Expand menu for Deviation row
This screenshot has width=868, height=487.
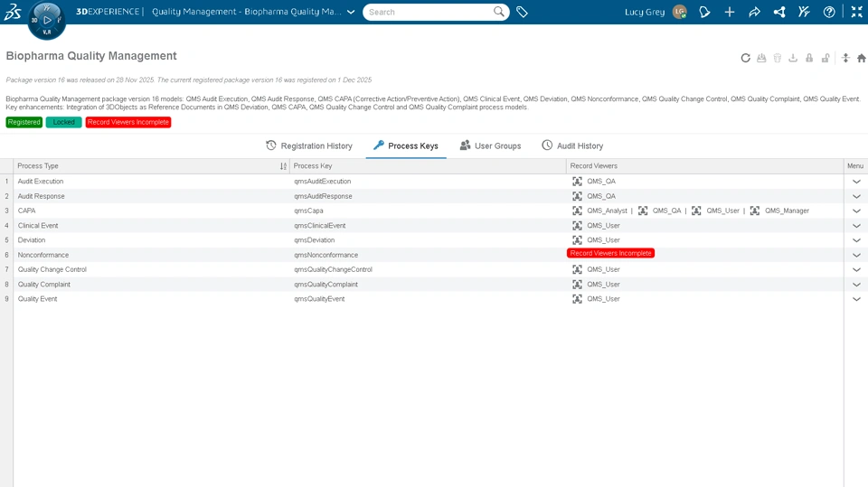pos(856,240)
